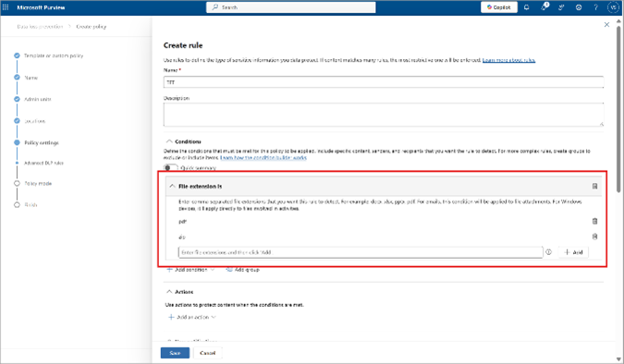Delete the File extension is condition
Viewport: 624px width, 364px height.
[x=594, y=187]
